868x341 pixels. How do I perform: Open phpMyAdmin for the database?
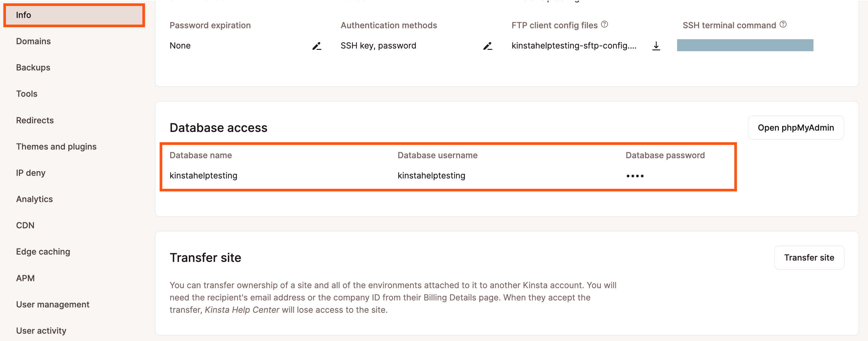796,128
